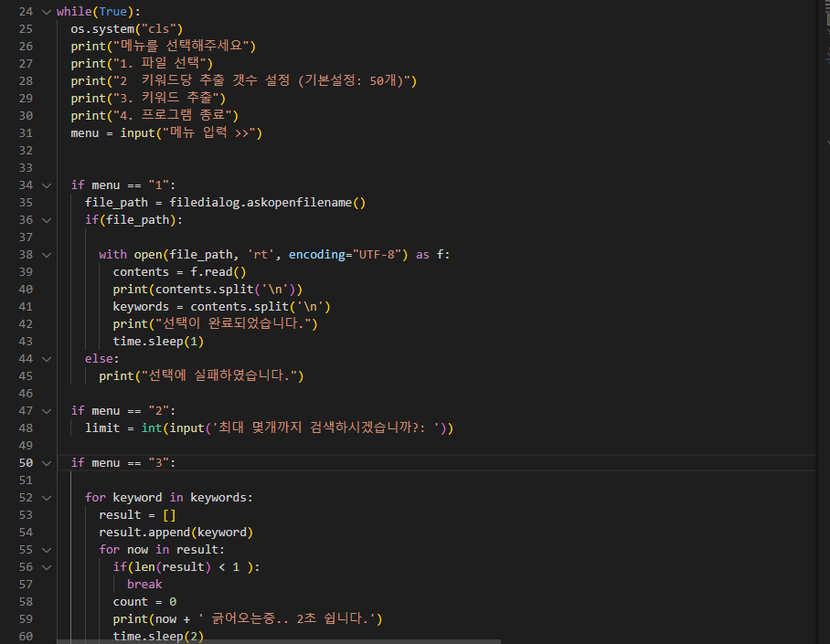Fold the with open block on line 38
This screenshot has width=830, height=644.
pyautogui.click(x=47, y=255)
